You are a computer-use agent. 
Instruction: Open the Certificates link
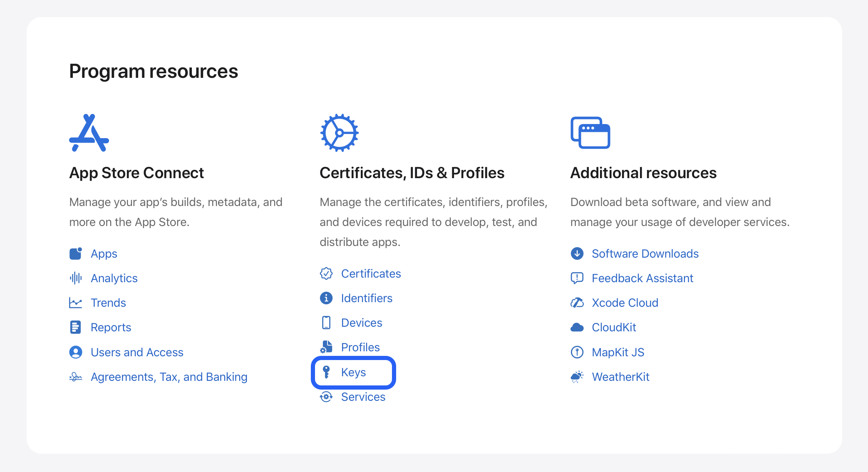tap(371, 273)
